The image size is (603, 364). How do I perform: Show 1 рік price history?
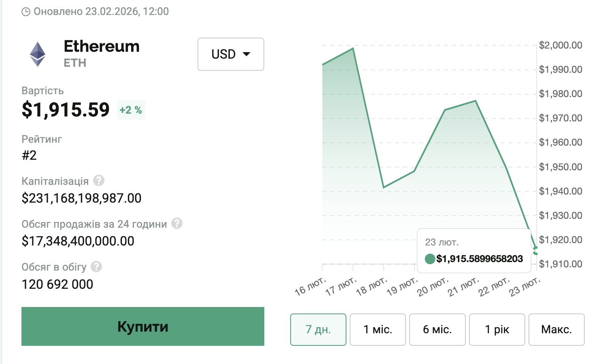click(x=497, y=330)
